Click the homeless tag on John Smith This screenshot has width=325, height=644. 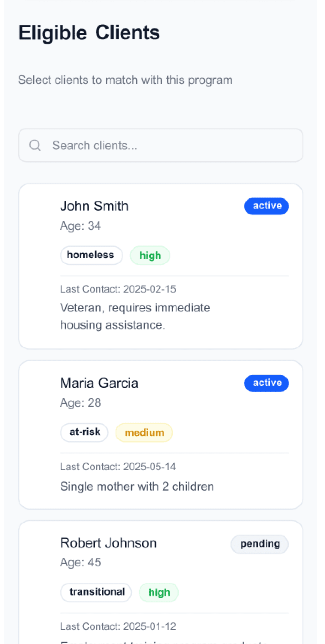coord(91,255)
